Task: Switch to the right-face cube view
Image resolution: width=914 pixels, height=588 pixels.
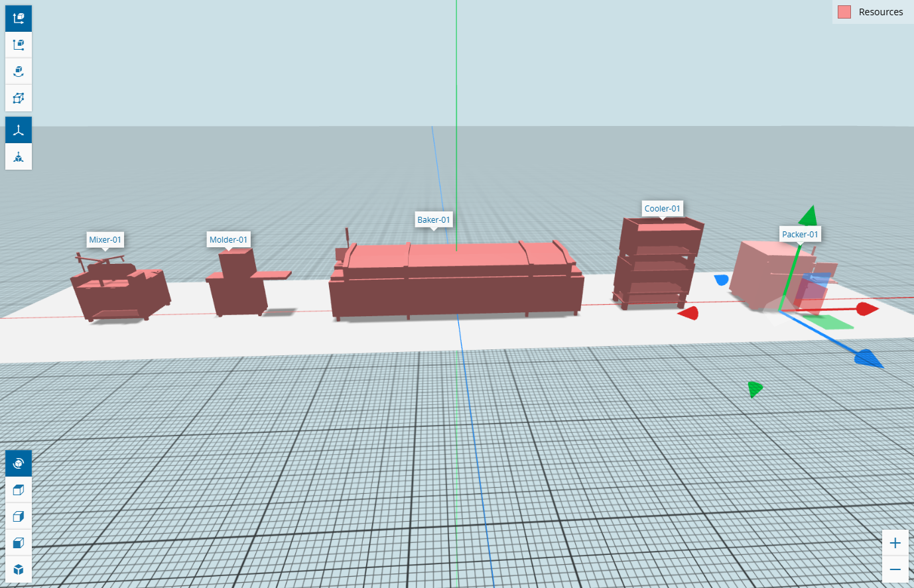Action: (x=19, y=516)
